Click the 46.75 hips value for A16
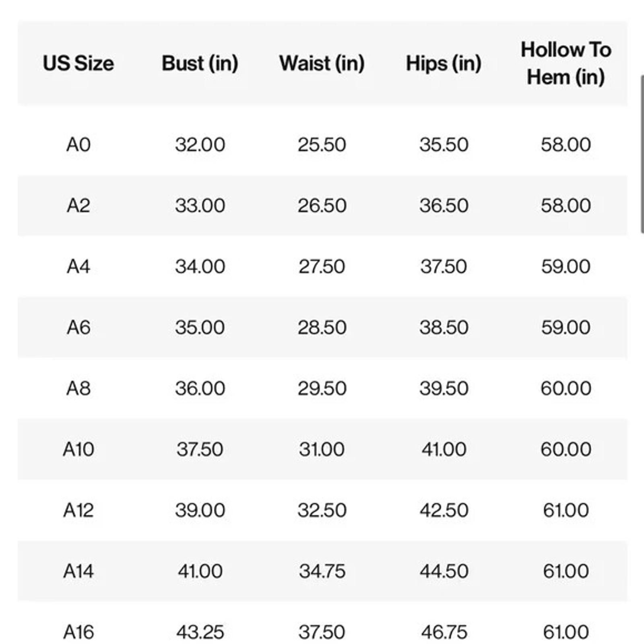 click(x=444, y=632)
